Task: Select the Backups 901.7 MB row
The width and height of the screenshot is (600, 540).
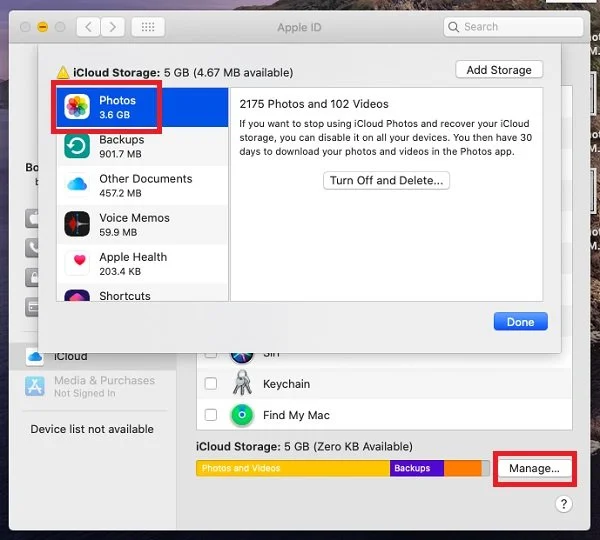Action: [x=142, y=146]
